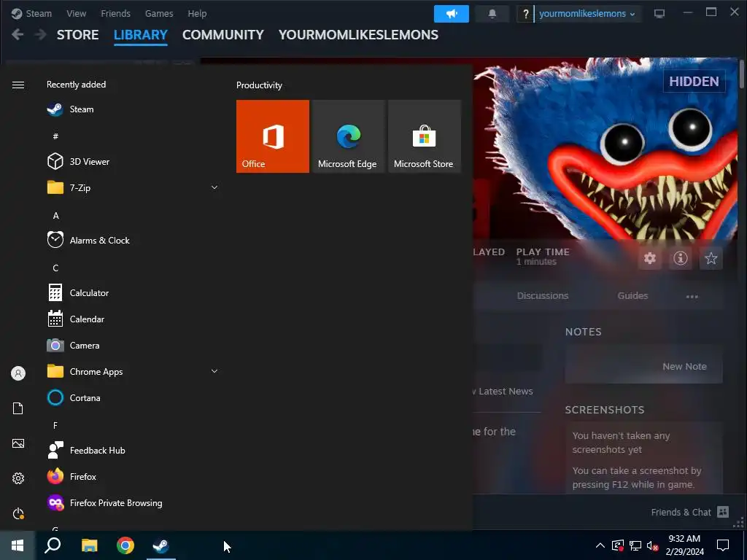
Task: Expand the Chrome Apps folder
Action: point(214,371)
